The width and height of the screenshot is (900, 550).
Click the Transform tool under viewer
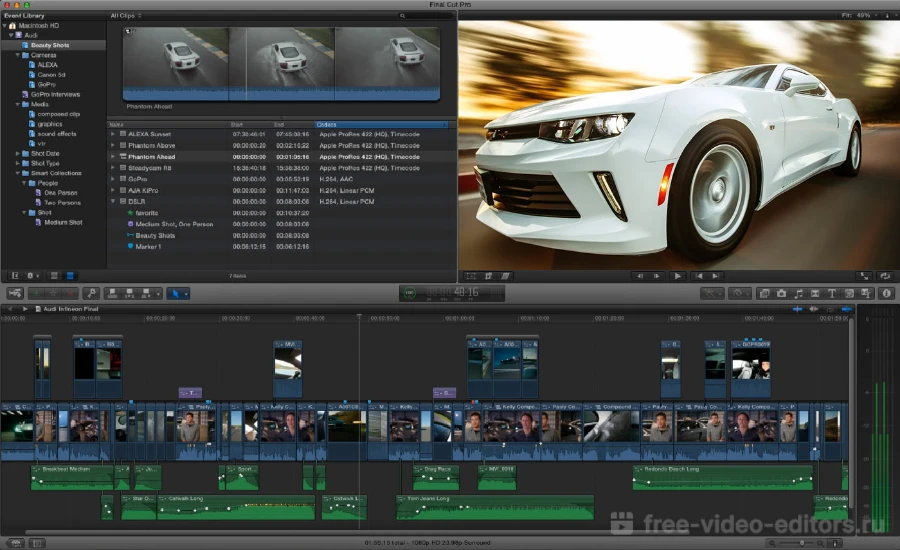[x=471, y=276]
